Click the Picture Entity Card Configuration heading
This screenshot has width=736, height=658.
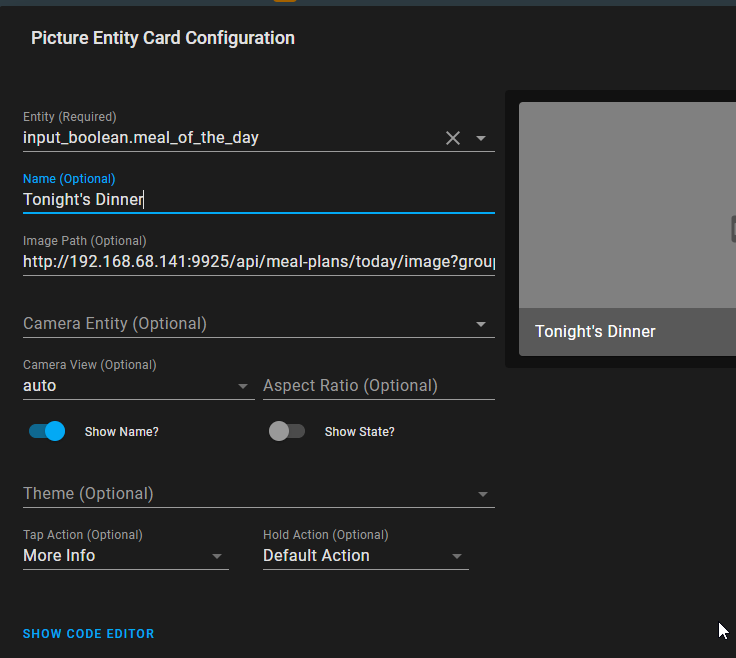point(163,38)
